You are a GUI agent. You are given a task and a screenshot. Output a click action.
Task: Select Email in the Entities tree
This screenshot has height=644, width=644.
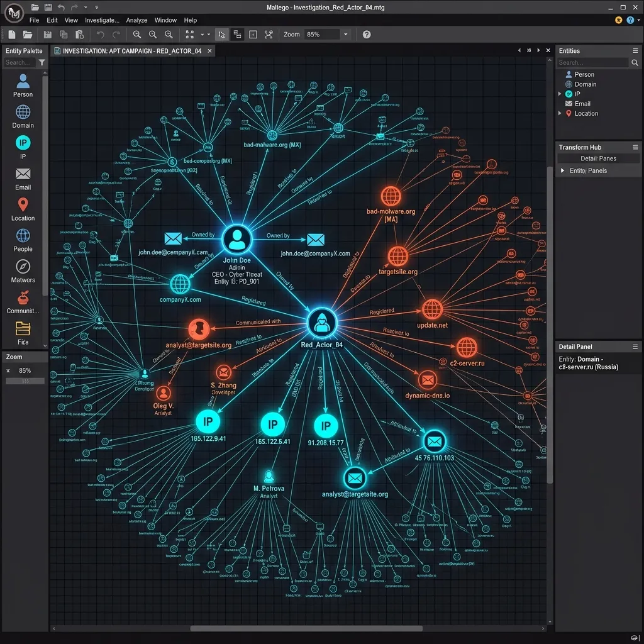click(578, 104)
